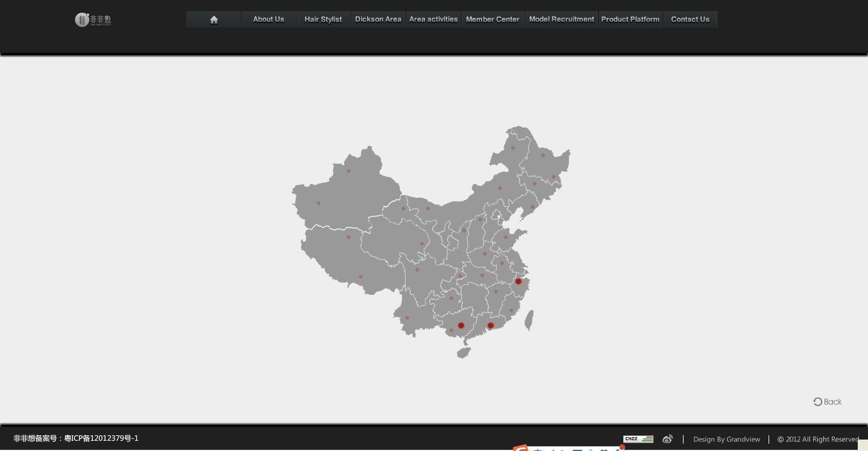Select the bright red marker in Guangxi

point(461,326)
